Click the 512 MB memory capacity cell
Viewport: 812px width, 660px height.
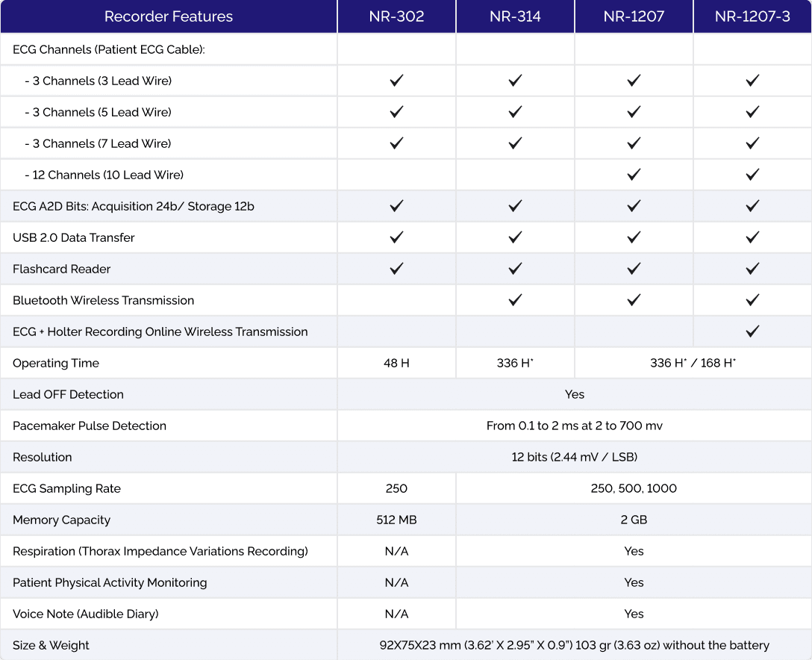tap(396, 520)
